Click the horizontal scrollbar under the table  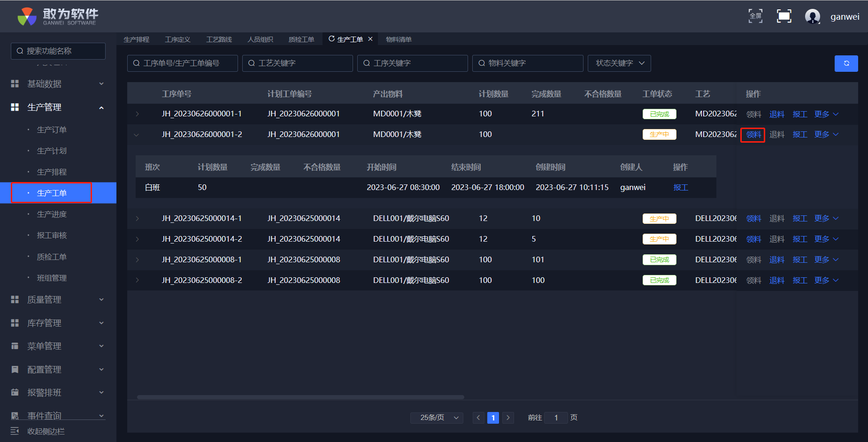pos(300,397)
